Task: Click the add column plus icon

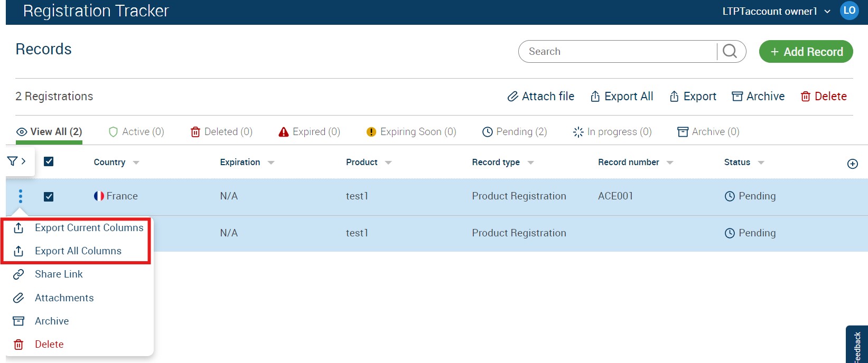Action: coord(852,164)
